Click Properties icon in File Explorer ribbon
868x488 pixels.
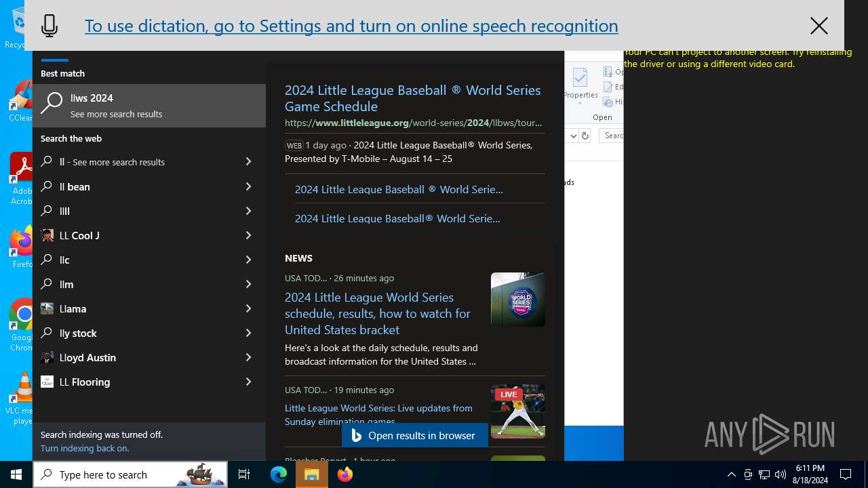pos(580,85)
